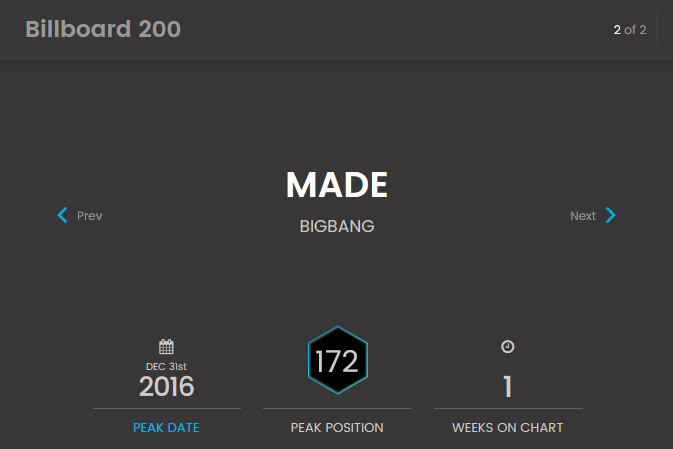Click the DEC 31st date text
The image size is (673, 449).
167,366
